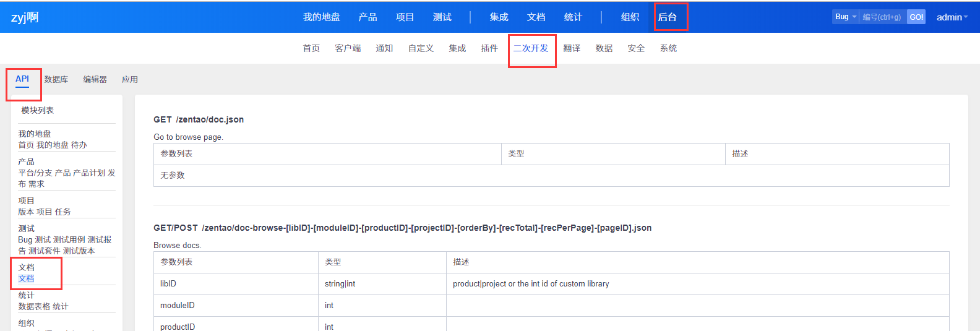The height and width of the screenshot is (331, 980).
Task: Go to the 首页 admin submenu item
Action: pos(311,48)
